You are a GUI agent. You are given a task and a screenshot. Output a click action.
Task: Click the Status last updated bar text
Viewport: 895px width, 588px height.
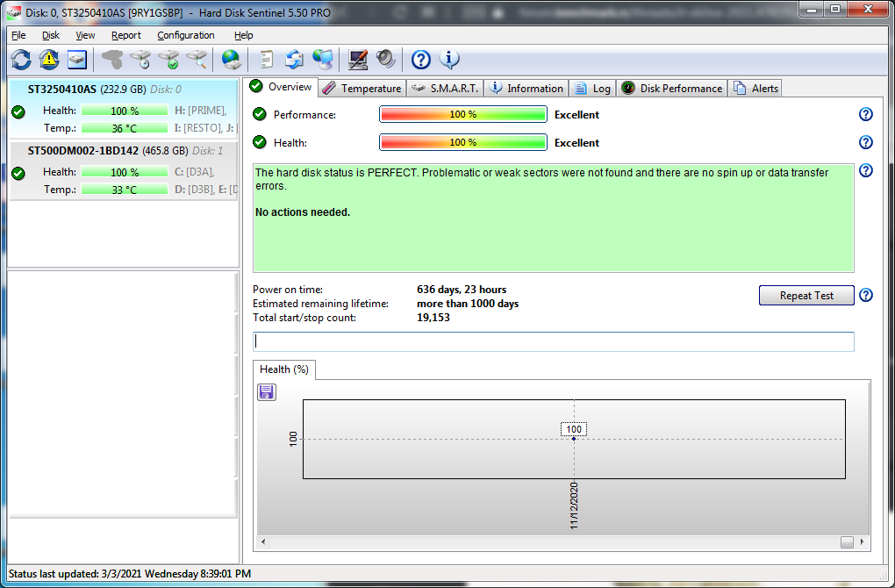(x=130, y=574)
